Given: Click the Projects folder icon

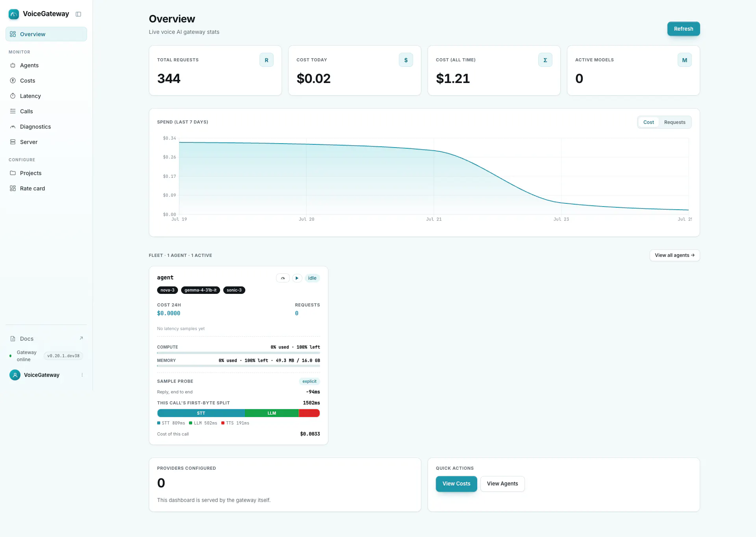Looking at the screenshot, I should tap(13, 173).
